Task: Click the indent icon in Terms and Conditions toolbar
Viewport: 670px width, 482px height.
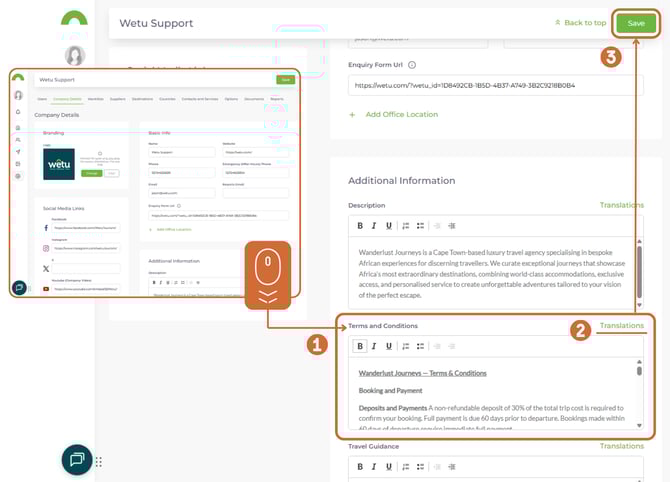Action: [452, 346]
